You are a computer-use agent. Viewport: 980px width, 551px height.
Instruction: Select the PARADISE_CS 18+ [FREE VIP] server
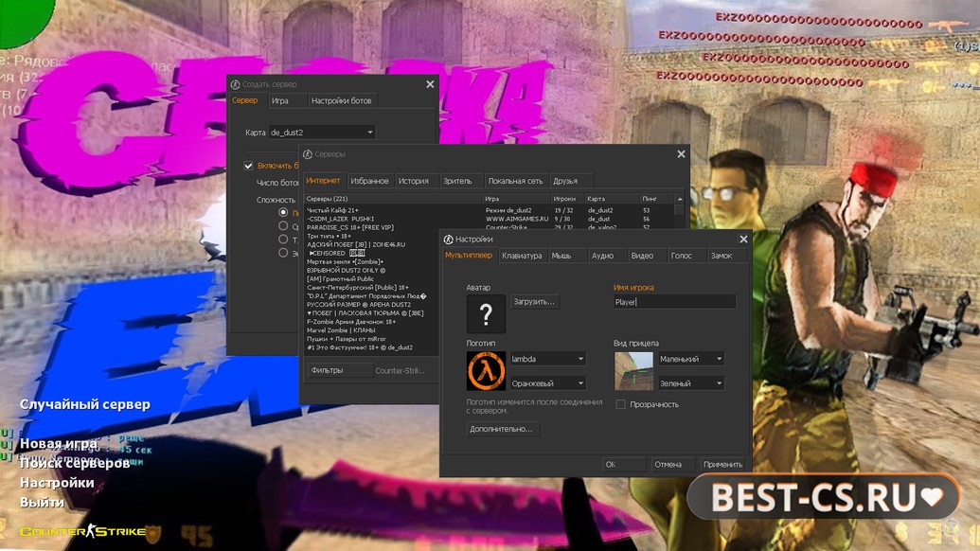[x=490, y=227]
